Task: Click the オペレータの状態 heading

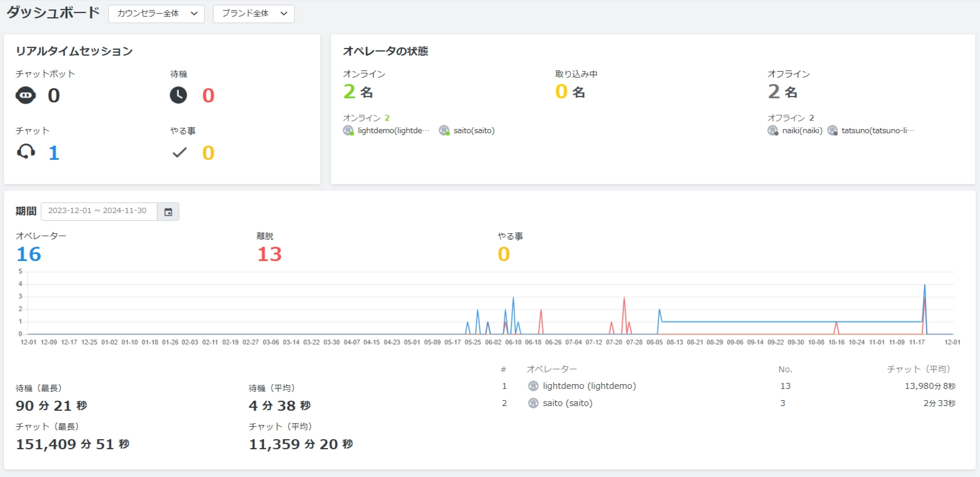Action: [x=385, y=51]
